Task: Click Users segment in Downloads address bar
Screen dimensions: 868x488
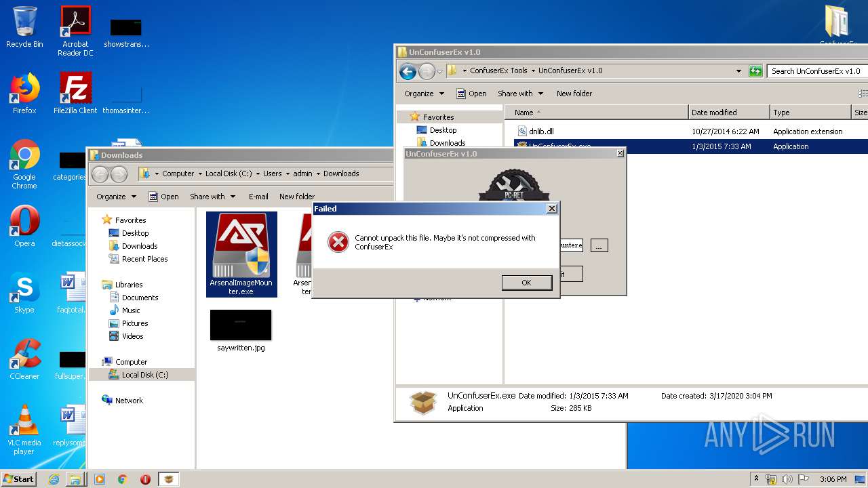Action: [x=272, y=174]
